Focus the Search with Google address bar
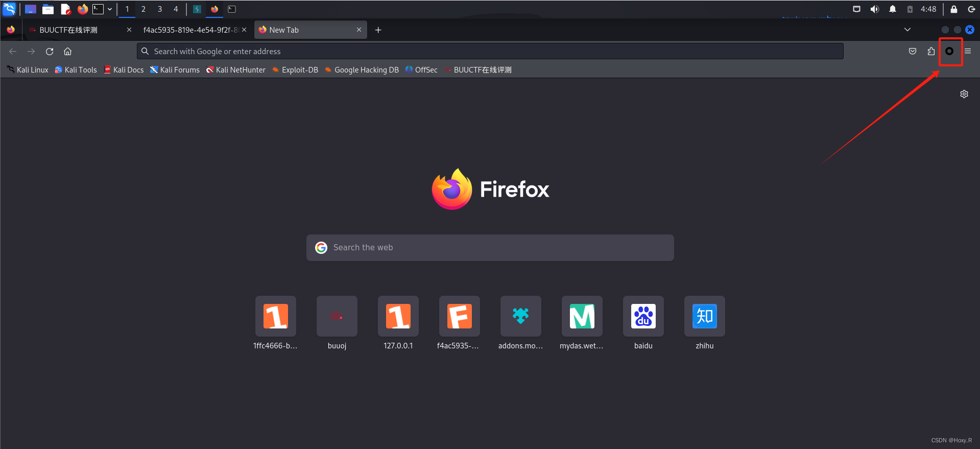This screenshot has width=980, height=449. [x=490, y=52]
